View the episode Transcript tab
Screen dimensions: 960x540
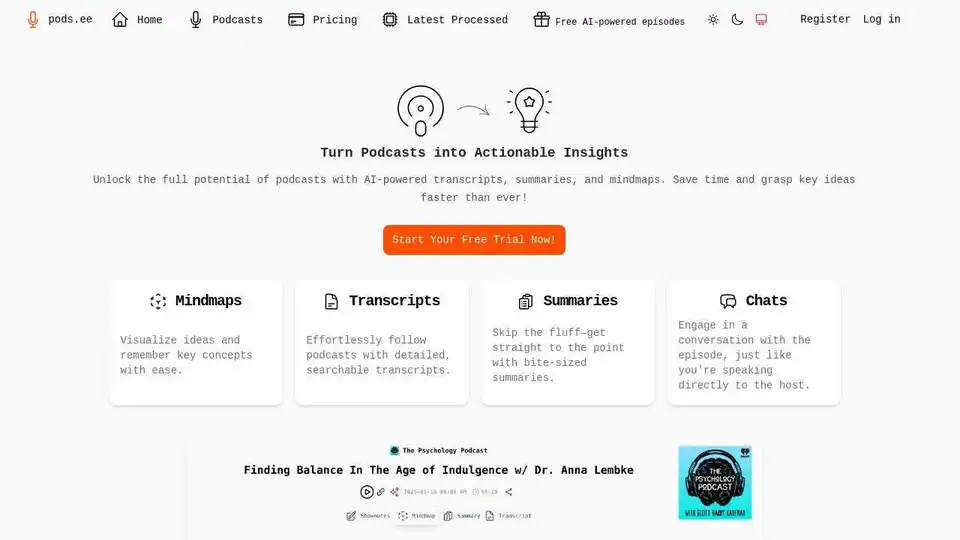pyautogui.click(x=508, y=516)
